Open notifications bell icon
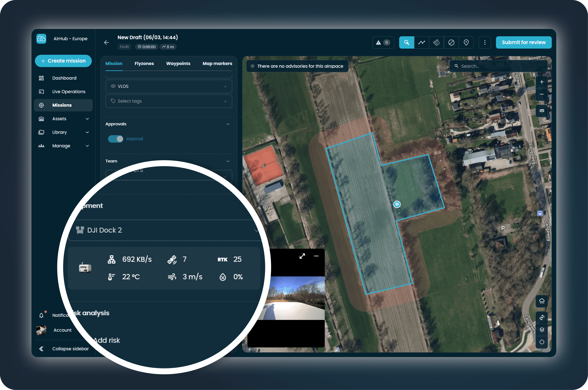The height and width of the screenshot is (390, 588). 41,315
